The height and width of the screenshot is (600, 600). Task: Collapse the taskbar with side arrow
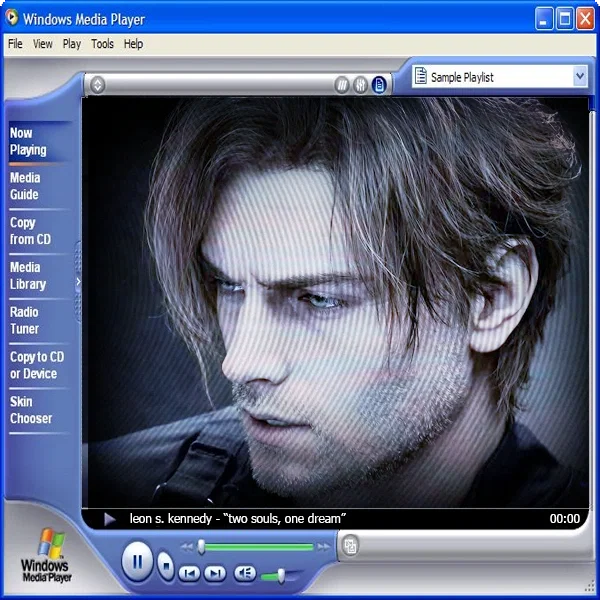78,282
